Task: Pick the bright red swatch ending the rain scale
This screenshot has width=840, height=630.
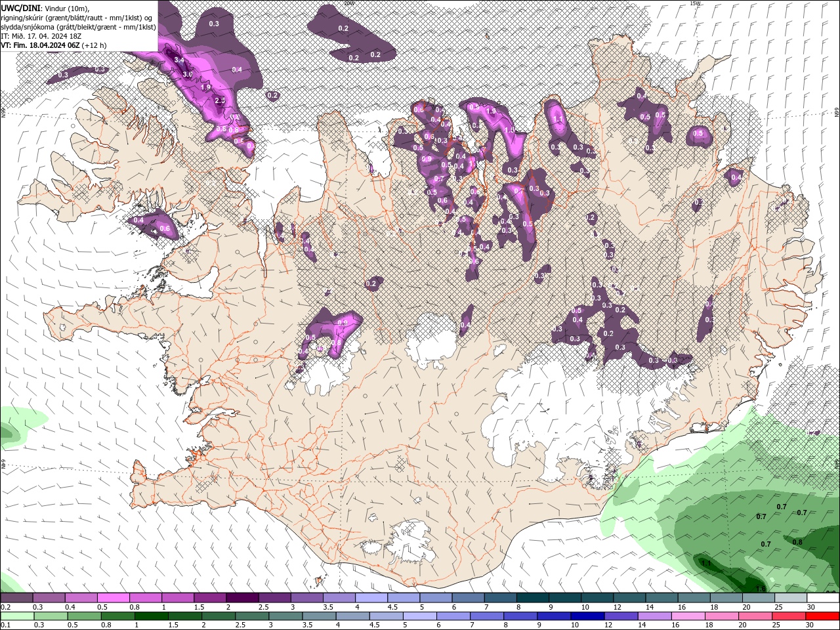Action: 823,616
